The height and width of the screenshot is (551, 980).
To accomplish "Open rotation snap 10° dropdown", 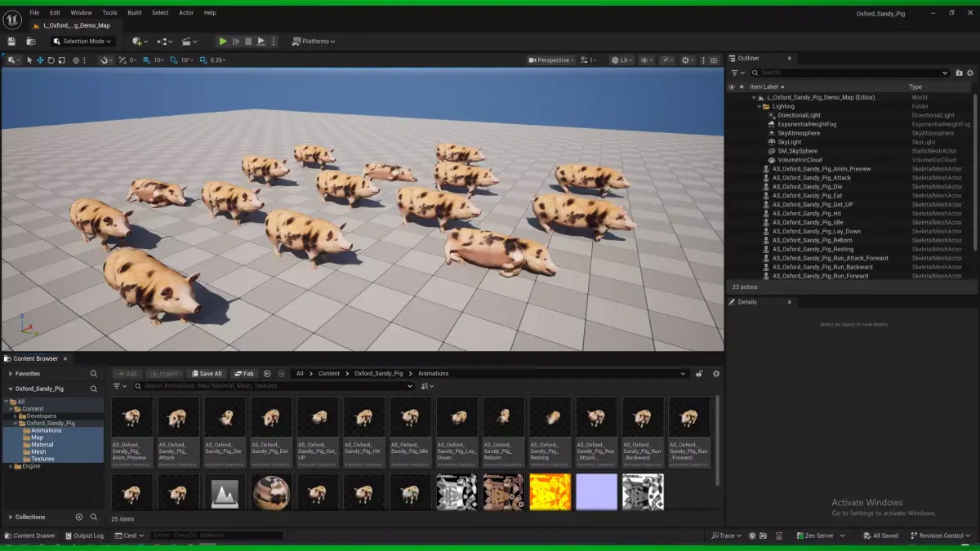I will [187, 60].
